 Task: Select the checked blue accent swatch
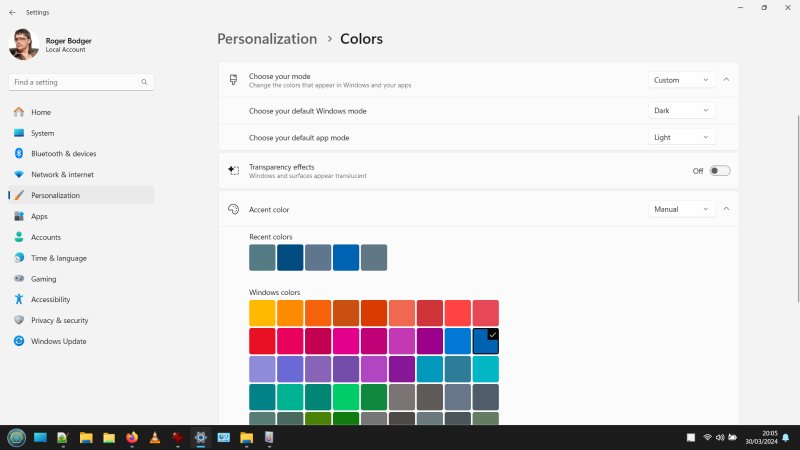[x=486, y=341]
